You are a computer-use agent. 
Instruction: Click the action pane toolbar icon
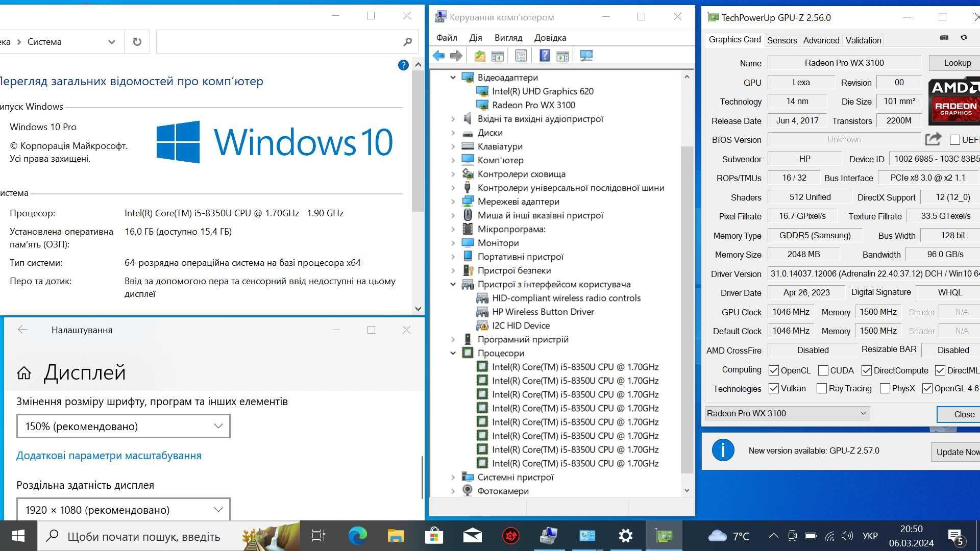(562, 56)
